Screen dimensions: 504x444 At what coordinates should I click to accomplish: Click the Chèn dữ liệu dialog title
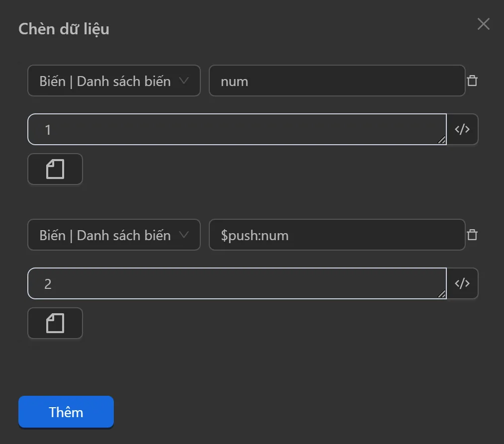[x=64, y=29]
